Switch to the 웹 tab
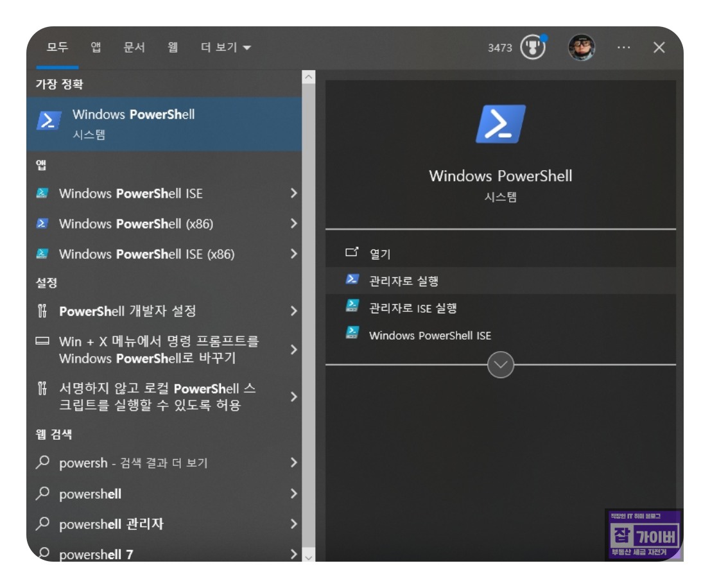710x588 pixels. pos(173,47)
